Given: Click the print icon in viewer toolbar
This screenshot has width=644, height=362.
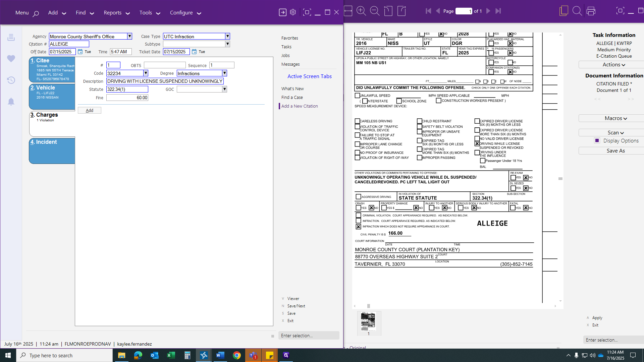Looking at the screenshot, I should point(591,11).
